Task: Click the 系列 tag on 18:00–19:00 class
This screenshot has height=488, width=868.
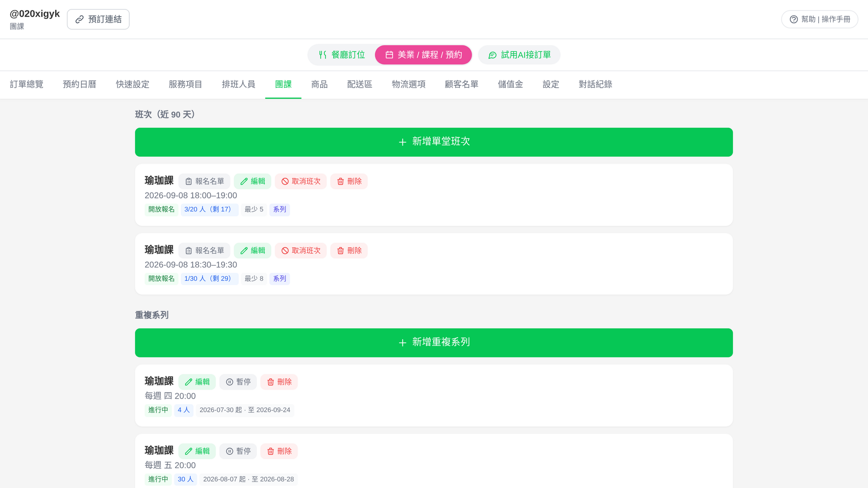Action: pyautogui.click(x=279, y=210)
